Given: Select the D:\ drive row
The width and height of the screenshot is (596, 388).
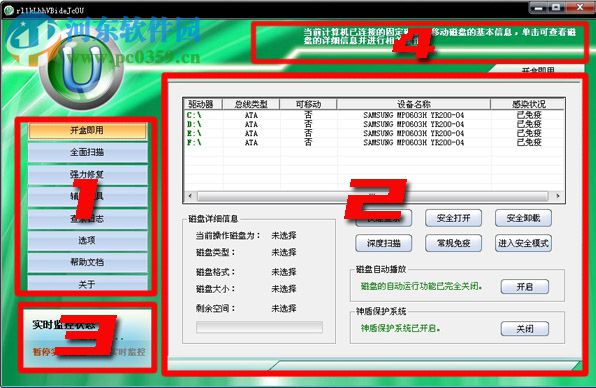Looking at the screenshot, I should coord(374,124).
